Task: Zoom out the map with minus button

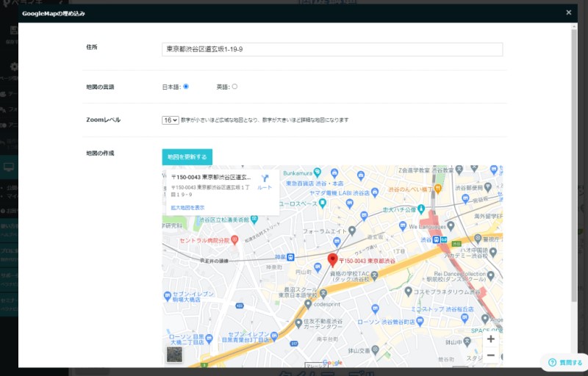Action: 490,355
